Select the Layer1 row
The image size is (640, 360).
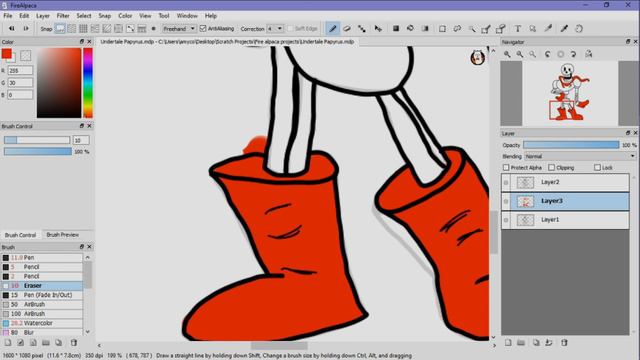point(565,220)
